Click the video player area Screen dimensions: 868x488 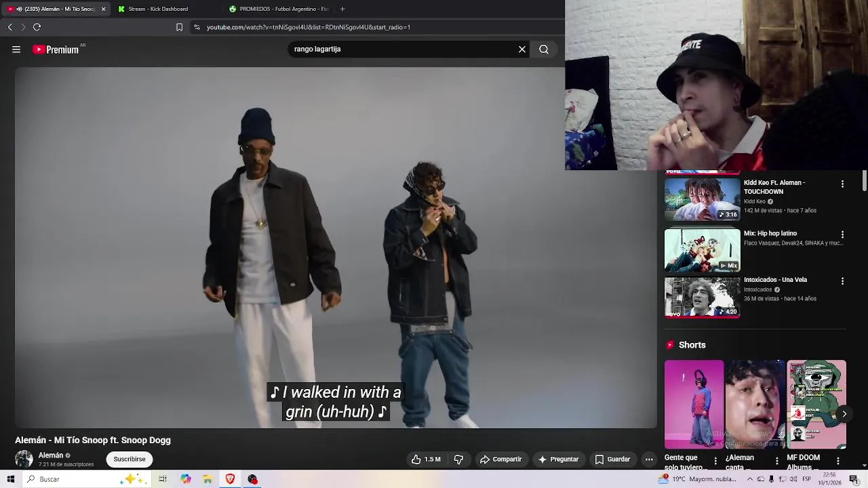[x=336, y=247]
